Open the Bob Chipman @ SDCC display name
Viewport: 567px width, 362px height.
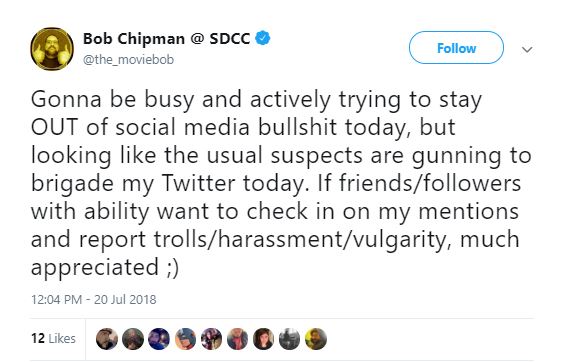point(167,38)
